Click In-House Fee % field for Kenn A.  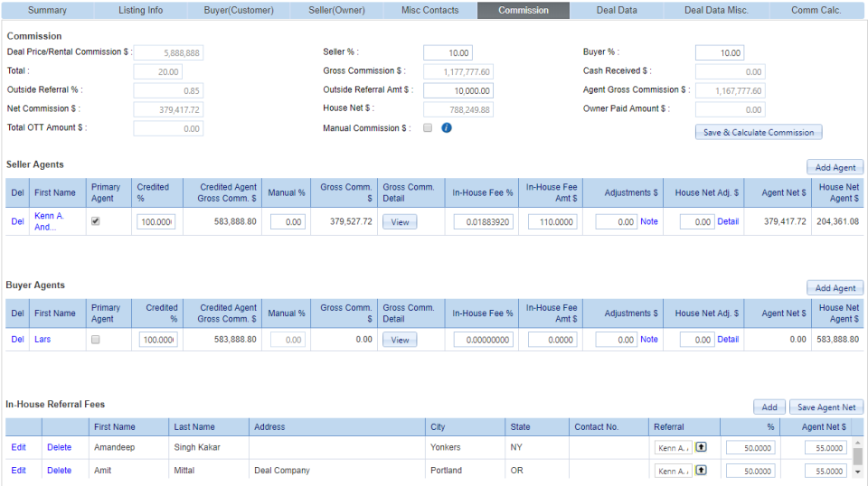click(483, 221)
